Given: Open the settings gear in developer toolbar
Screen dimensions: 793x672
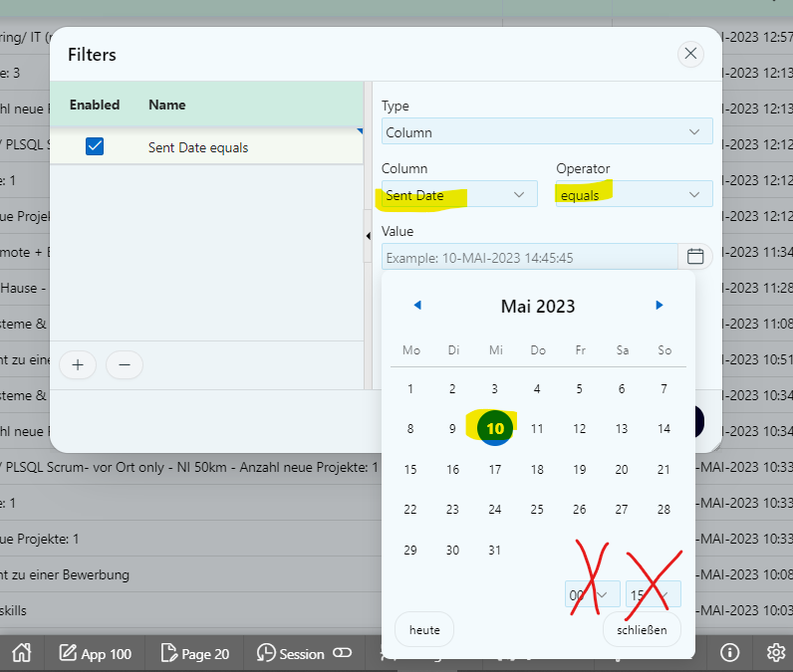Looking at the screenshot, I should (x=775, y=653).
